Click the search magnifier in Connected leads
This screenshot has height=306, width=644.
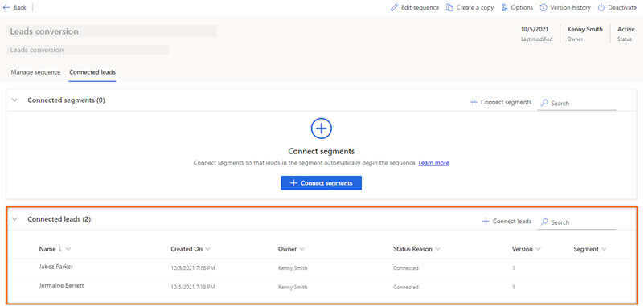544,222
